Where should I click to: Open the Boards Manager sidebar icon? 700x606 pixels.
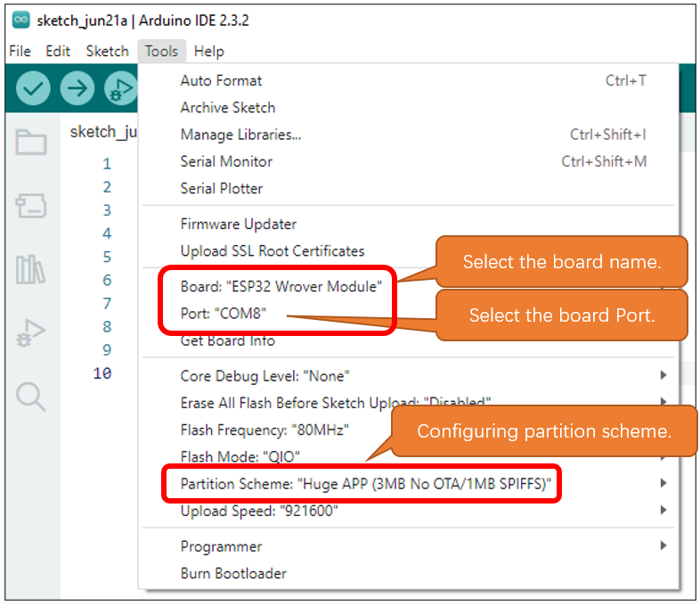(x=31, y=206)
